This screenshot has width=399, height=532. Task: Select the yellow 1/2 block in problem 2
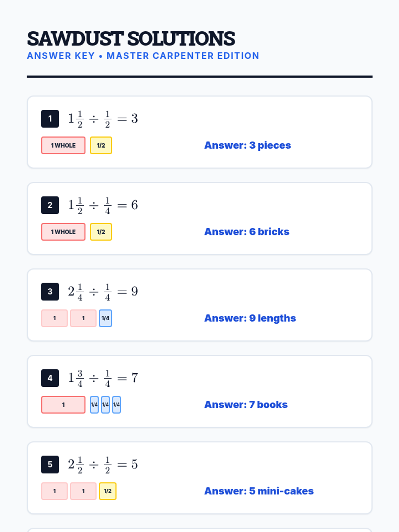click(101, 232)
